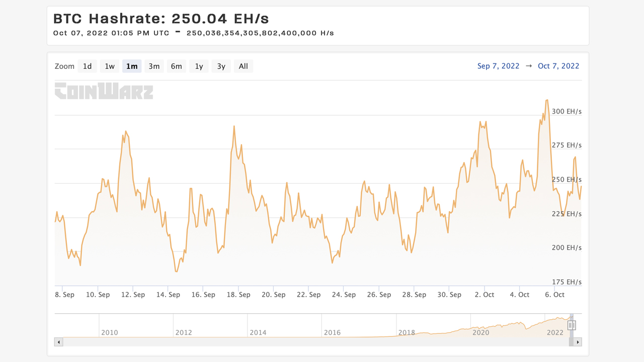Image resolution: width=644 pixels, height=362 pixels.
Task: Click the 200 EH/s axis label
Action: pos(567,248)
